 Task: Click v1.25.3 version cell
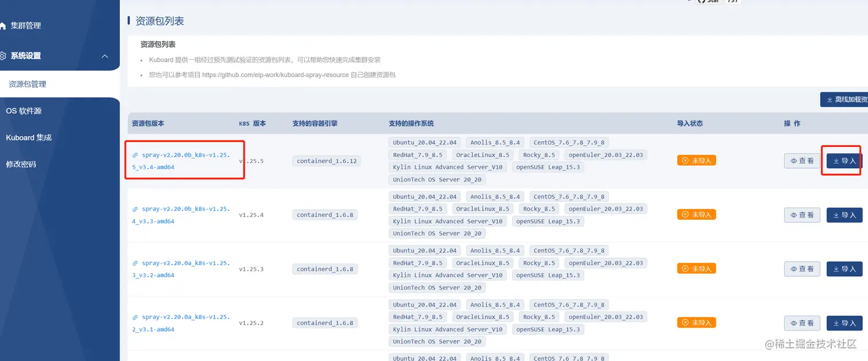coord(251,269)
